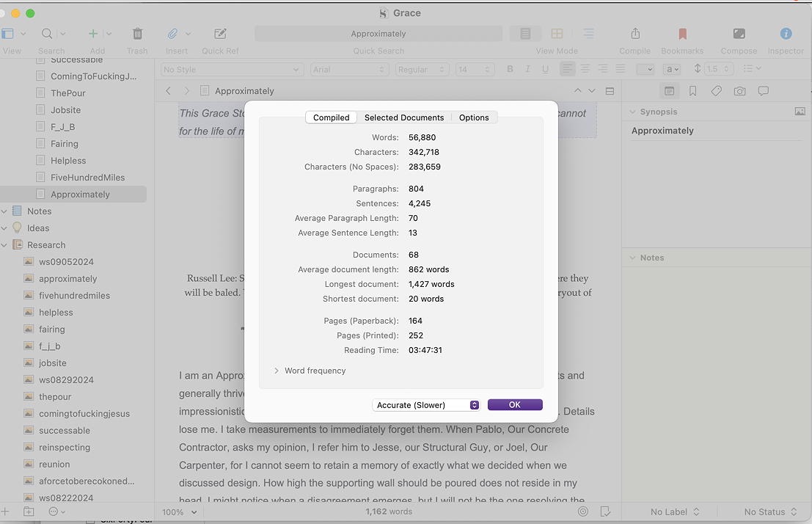The image size is (812, 524).
Task: Select Helpless document in binder
Action: tap(67, 161)
